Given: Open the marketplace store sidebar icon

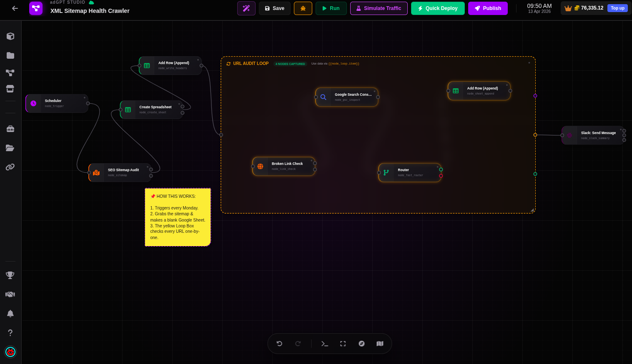Looking at the screenshot, I should tap(10, 89).
